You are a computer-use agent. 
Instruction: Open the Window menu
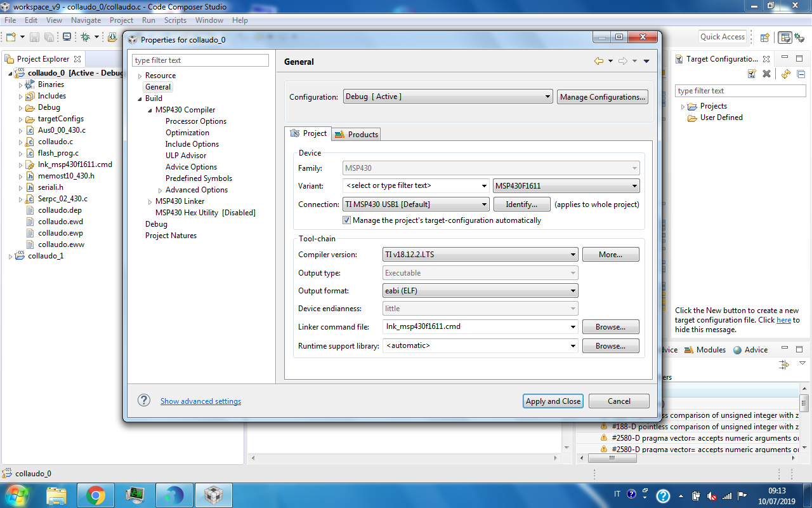(209, 20)
